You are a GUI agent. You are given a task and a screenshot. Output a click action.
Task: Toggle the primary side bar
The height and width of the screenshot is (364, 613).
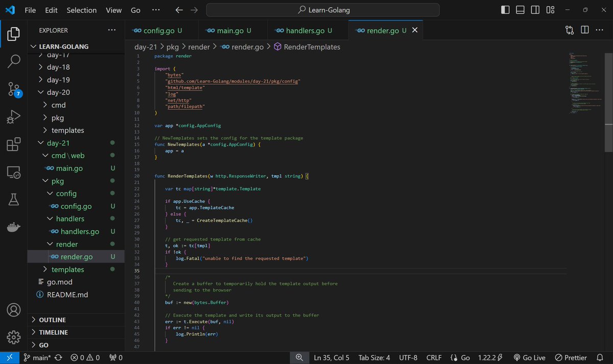tap(505, 10)
